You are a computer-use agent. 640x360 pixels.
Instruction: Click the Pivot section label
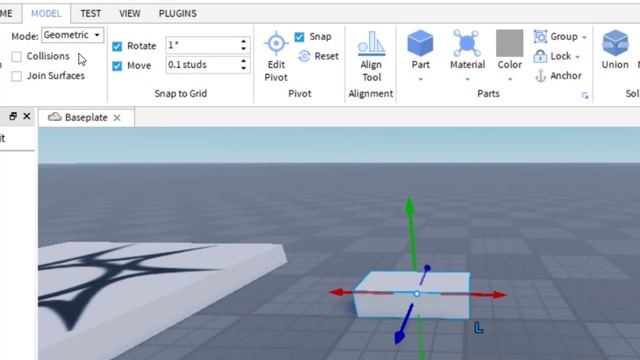pos(300,93)
